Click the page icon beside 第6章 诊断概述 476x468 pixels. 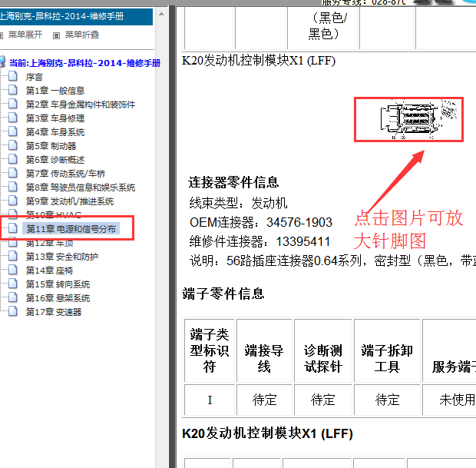click(x=13, y=159)
